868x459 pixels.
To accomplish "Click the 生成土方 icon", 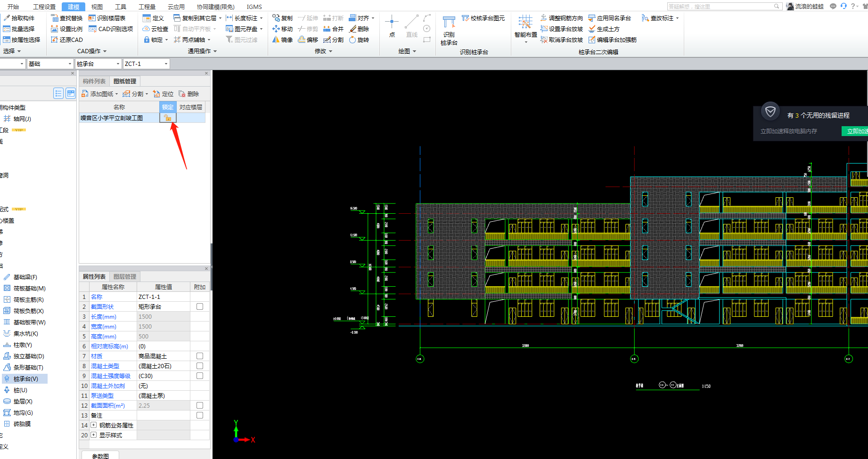I will (592, 29).
